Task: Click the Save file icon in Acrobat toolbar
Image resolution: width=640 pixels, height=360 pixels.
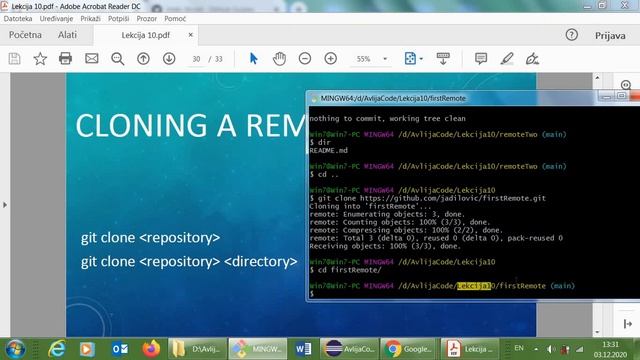Action: click(14, 59)
